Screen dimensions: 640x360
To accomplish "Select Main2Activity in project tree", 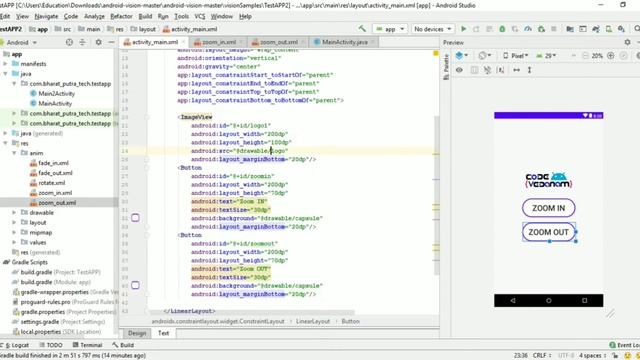I will pos(57,93).
